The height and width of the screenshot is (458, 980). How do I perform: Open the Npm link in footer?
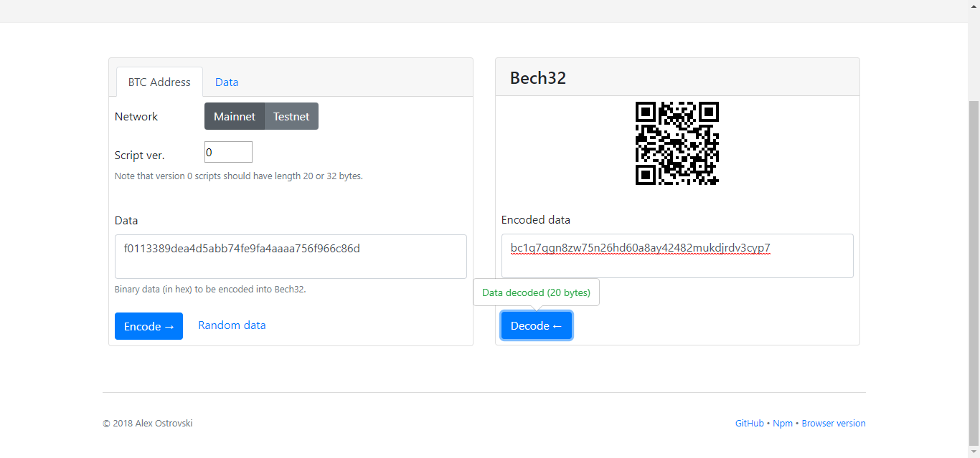783,424
